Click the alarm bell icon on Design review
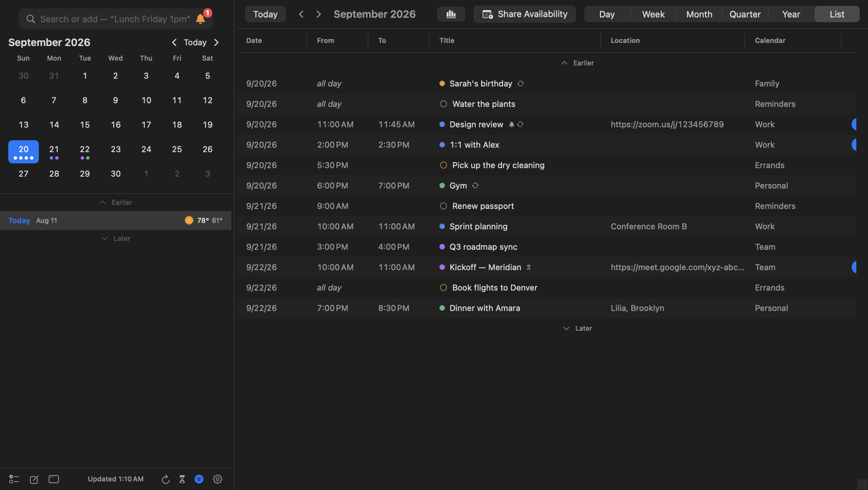 click(x=512, y=125)
